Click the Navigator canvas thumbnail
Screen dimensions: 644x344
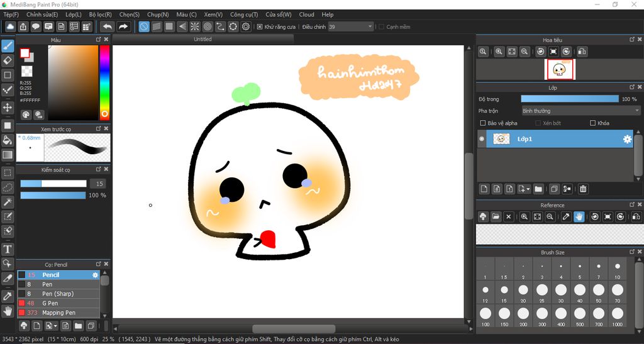559,69
